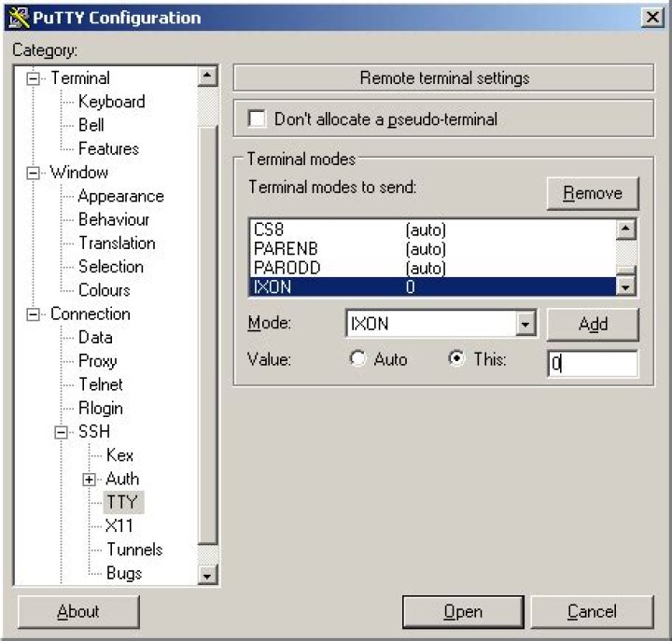
Task: Show the About dialog
Action: [x=78, y=611]
